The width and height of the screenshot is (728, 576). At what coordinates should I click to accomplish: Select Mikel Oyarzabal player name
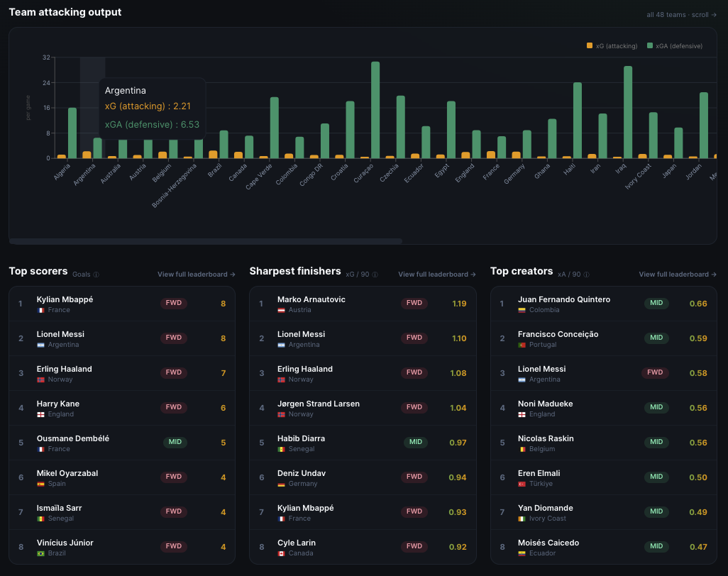(x=67, y=473)
